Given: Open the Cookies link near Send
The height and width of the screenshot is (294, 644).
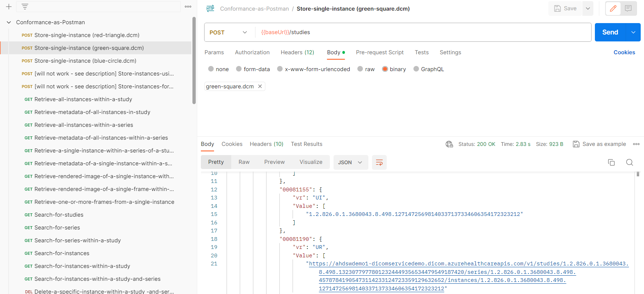Looking at the screenshot, I should pos(624,52).
